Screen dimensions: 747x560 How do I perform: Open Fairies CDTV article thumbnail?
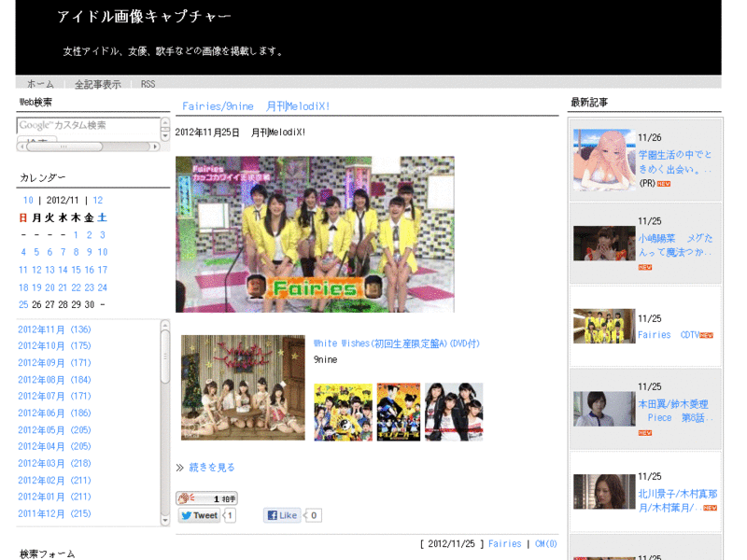click(x=604, y=326)
